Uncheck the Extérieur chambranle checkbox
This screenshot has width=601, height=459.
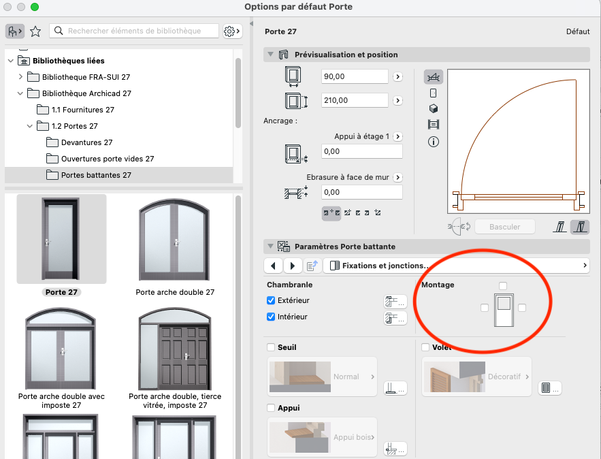(271, 300)
